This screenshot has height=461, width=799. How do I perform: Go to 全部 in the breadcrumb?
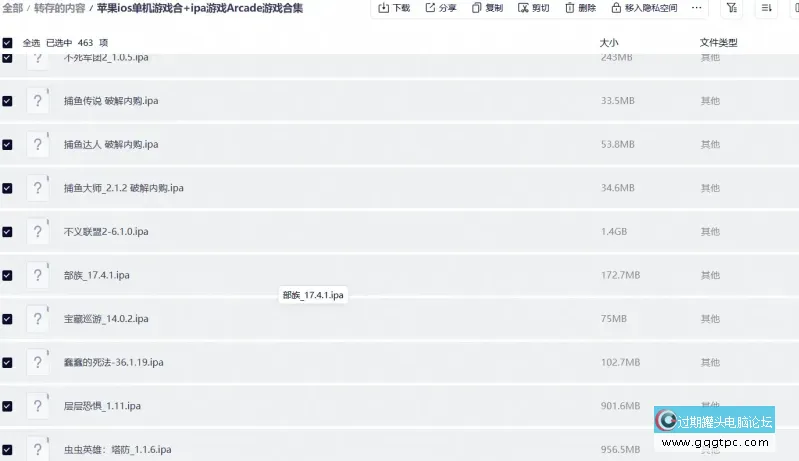click(x=12, y=8)
